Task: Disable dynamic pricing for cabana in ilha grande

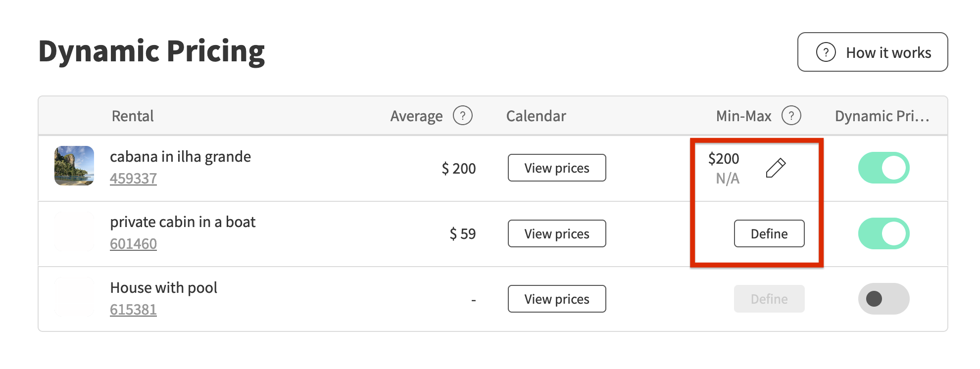Action: pyautogui.click(x=883, y=168)
